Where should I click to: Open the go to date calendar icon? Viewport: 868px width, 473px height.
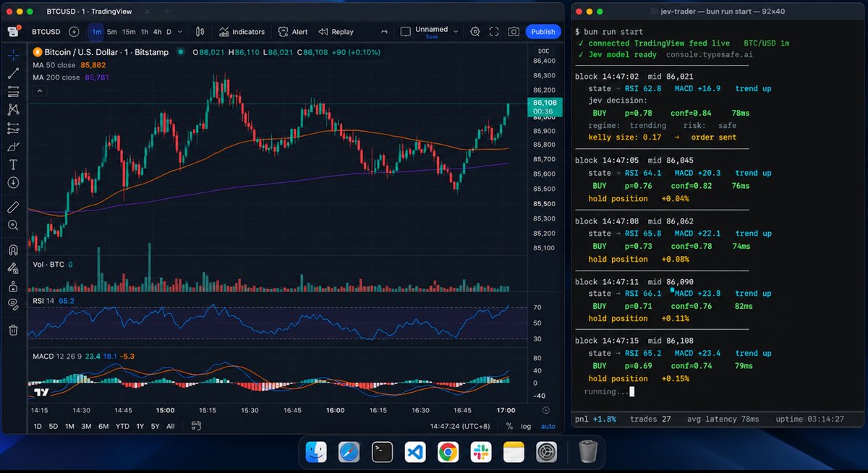(196, 426)
